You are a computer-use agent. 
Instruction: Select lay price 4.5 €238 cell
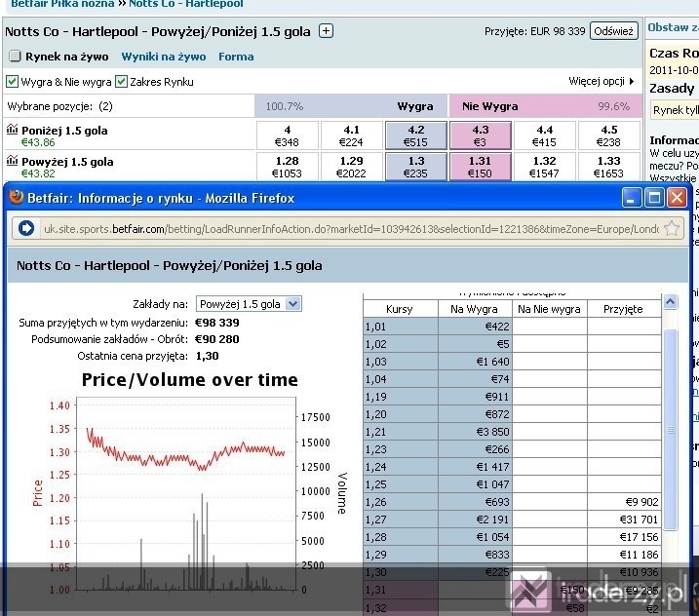click(608, 135)
